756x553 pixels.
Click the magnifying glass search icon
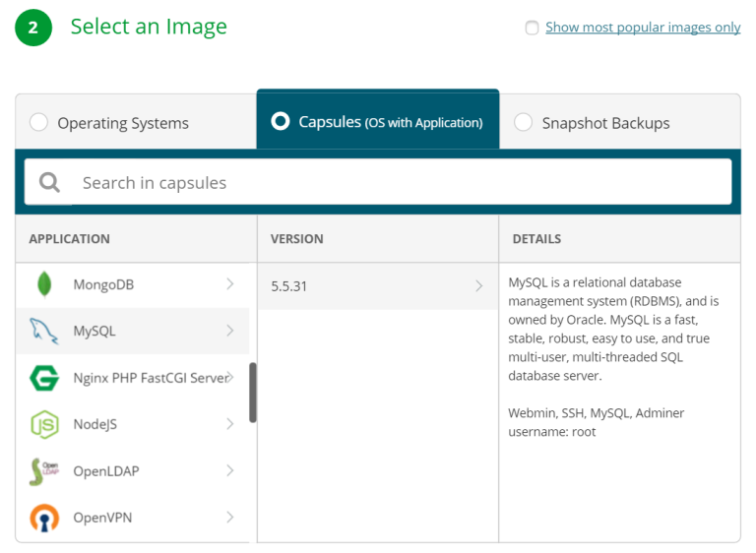[48, 183]
